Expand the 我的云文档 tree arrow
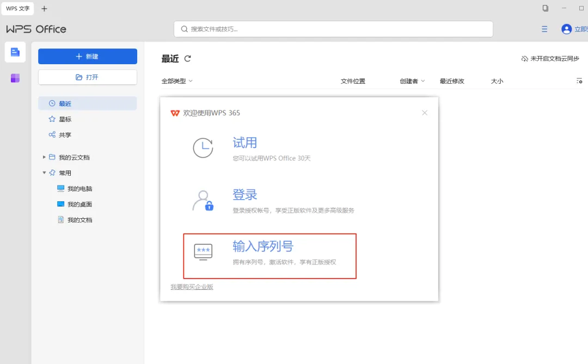The height and width of the screenshot is (364, 588). tap(44, 157)
